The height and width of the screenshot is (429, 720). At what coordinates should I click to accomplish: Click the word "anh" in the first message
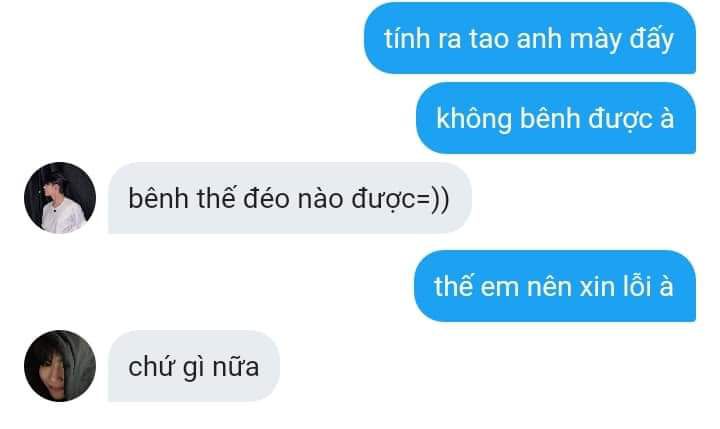point(539,38)
